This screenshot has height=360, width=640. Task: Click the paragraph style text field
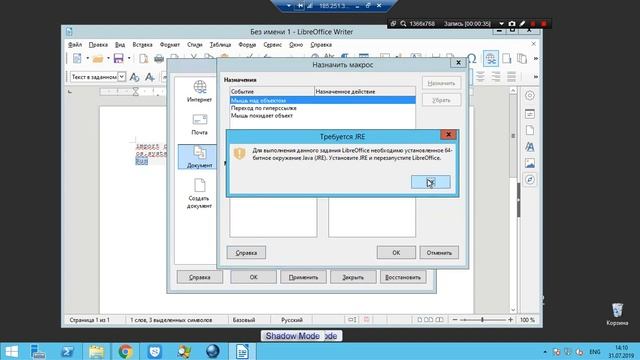[x=94, y=77]
